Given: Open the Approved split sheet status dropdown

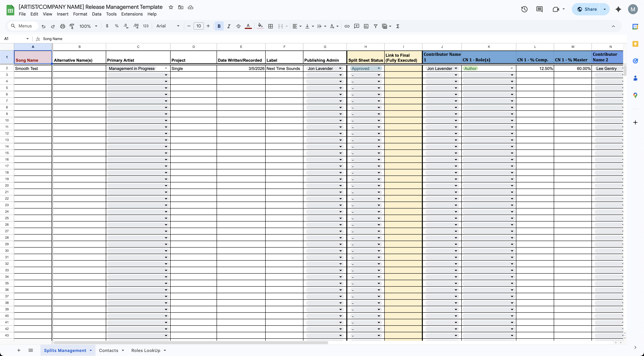Looking at the screenshot, I should pos(379,69).
